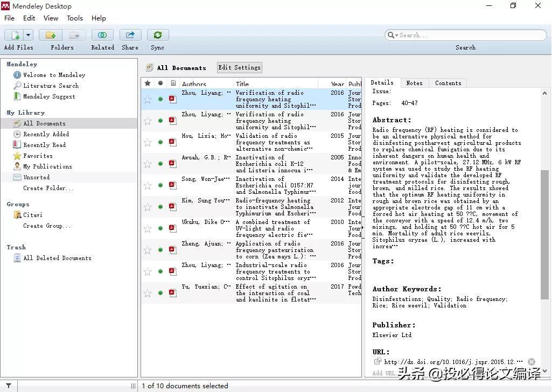Open Literature Search in sidebar

coord(51,86)
